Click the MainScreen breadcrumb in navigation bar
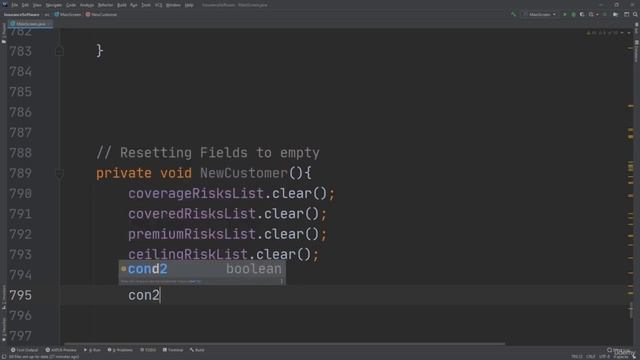Screen dimensions: 640x360 [x=68, y=15]
